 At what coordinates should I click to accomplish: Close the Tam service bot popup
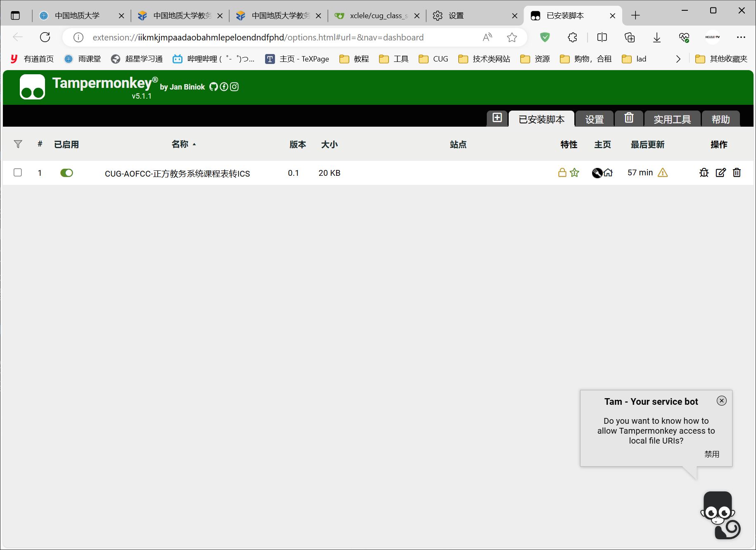click(722, 401)
